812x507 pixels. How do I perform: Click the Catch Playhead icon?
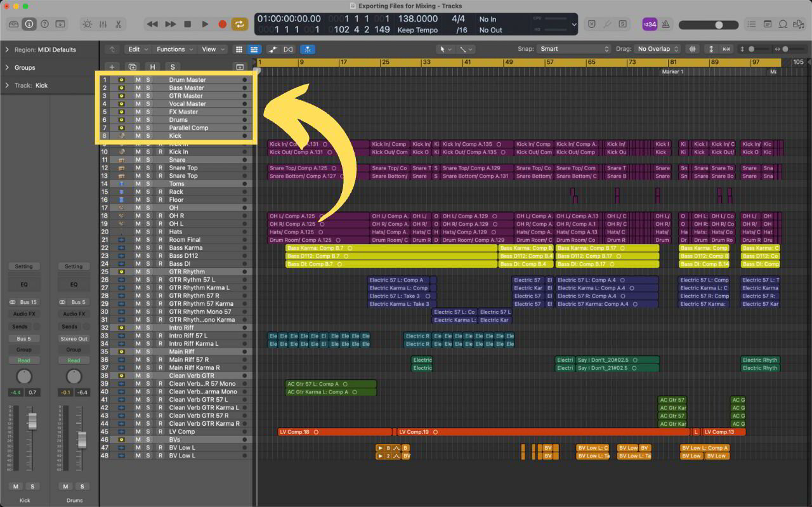click(308, 49)
